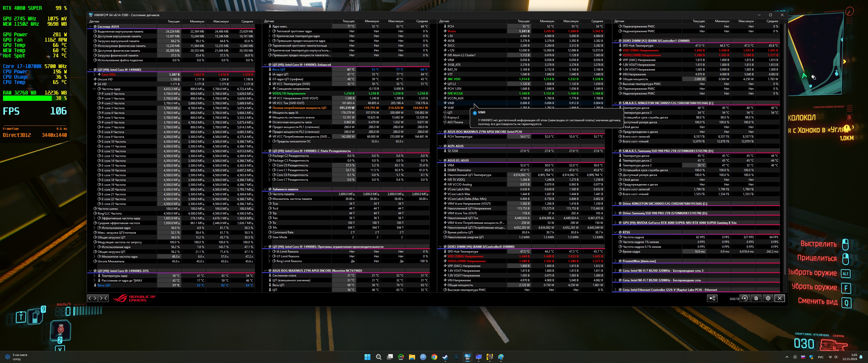This screenshot has height=363, width=868.
Task: Close the sensor panel with the bottom X button
Action: click(779, 298)
